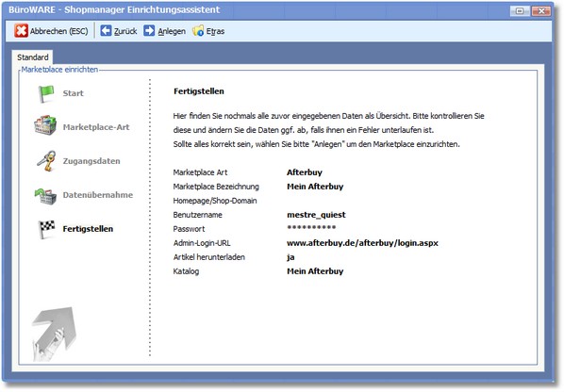Go to the Marketplace-Art step label

click(96, 127)
